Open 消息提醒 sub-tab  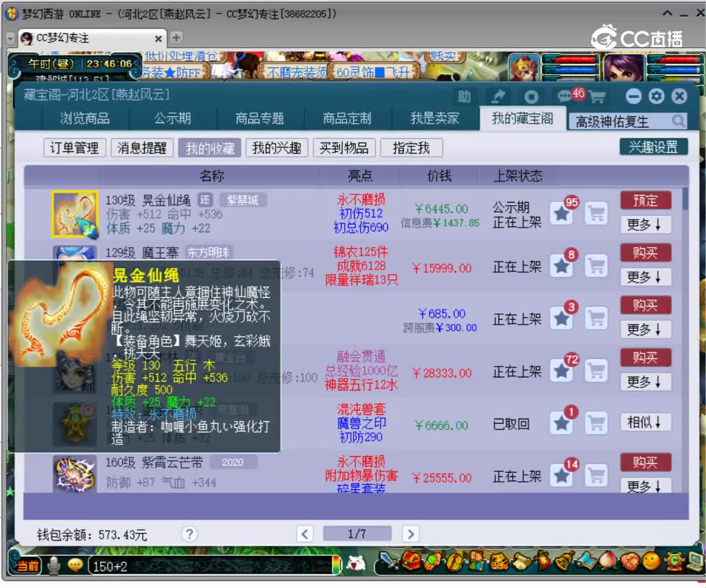click(142, 148)
